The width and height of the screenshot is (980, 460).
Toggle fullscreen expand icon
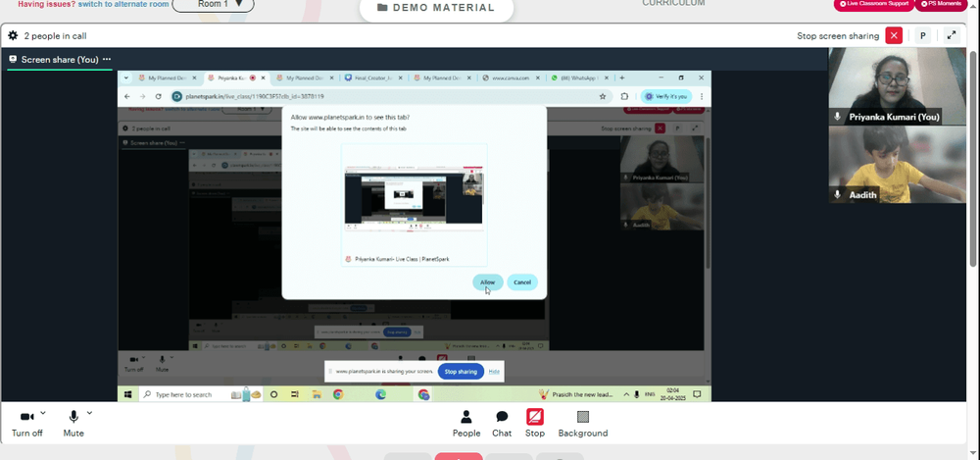952,35
